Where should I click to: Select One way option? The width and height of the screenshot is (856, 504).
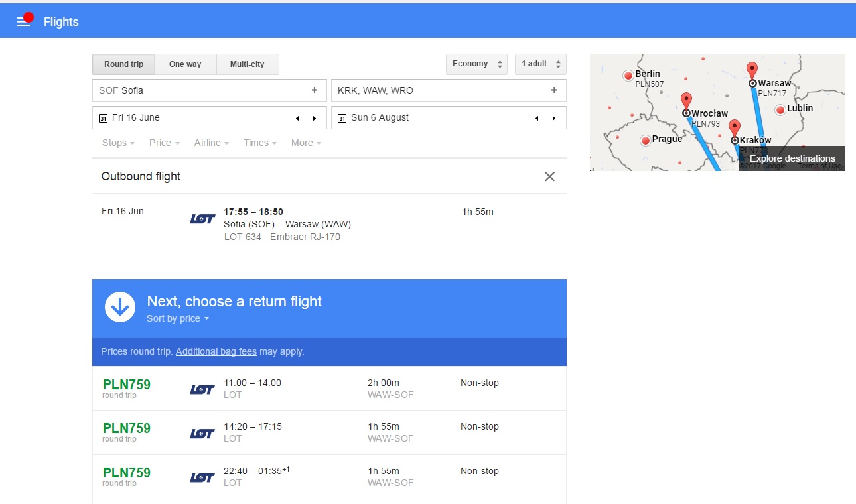[x=185, y=64]
